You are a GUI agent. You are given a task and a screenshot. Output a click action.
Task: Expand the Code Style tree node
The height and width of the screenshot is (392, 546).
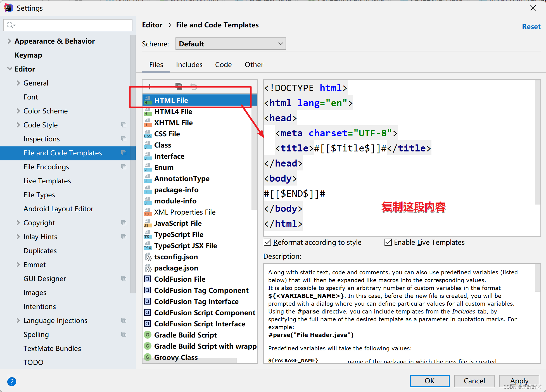(x=18, y=125)
